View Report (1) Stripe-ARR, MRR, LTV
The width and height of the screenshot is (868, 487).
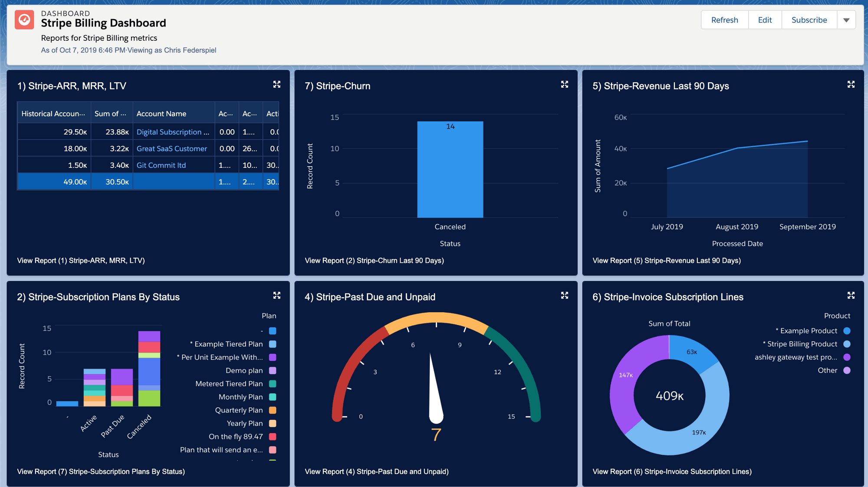click(x=81, y=260)
